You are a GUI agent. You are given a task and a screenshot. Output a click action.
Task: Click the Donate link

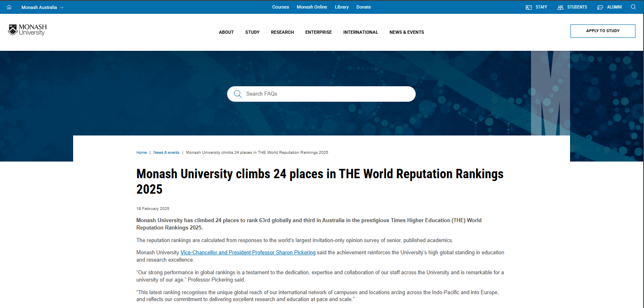tap(364, 7)
